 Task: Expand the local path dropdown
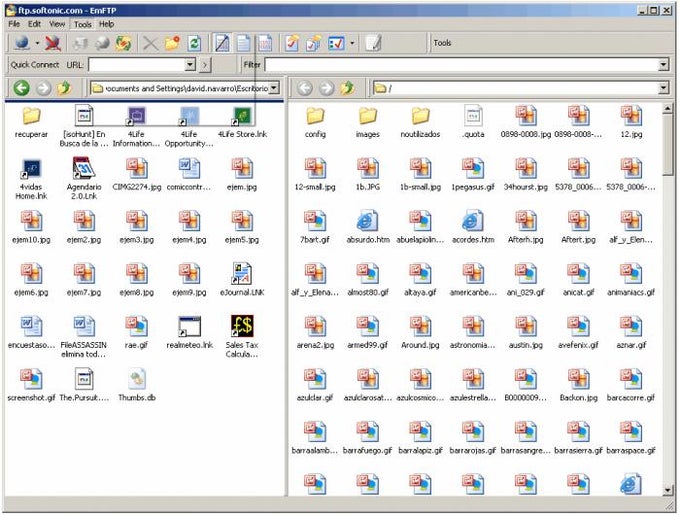tap(274, 88)
